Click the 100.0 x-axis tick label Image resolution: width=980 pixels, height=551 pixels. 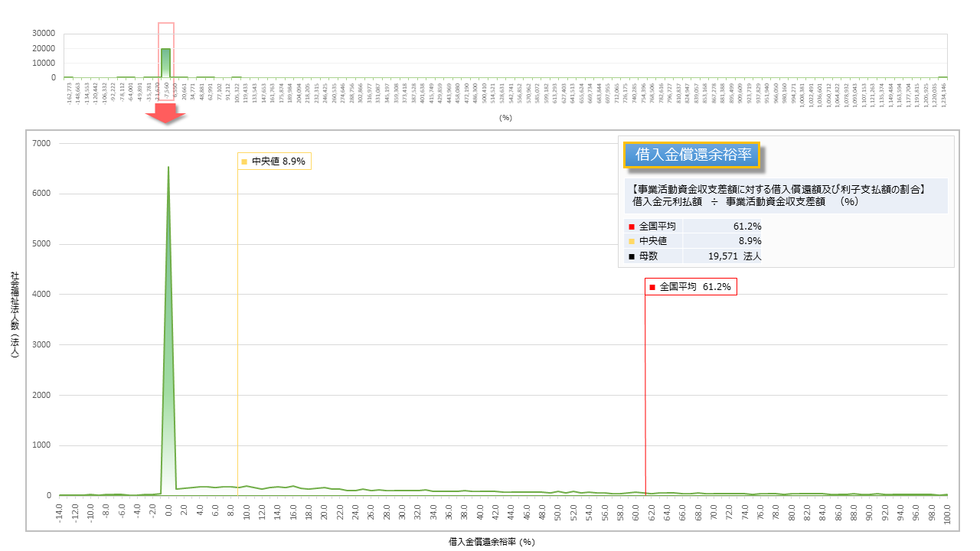pyautogui.click(x=948, y=514)
